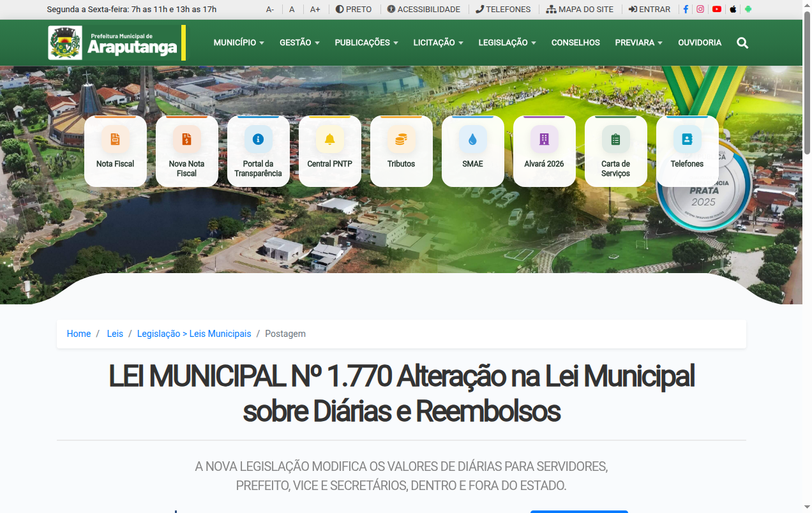Open the Tributos coins card
The height and width of the screenshot is (513, 812).
tap(402, 151)
